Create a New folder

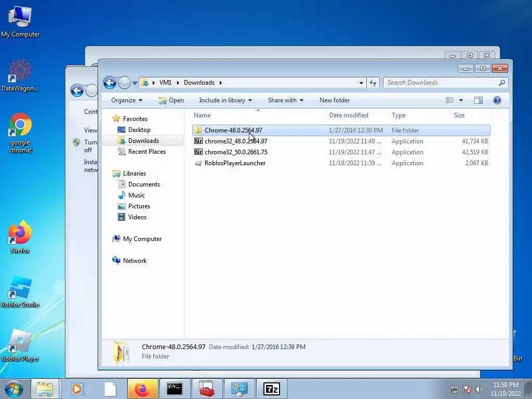pos(335,100)
